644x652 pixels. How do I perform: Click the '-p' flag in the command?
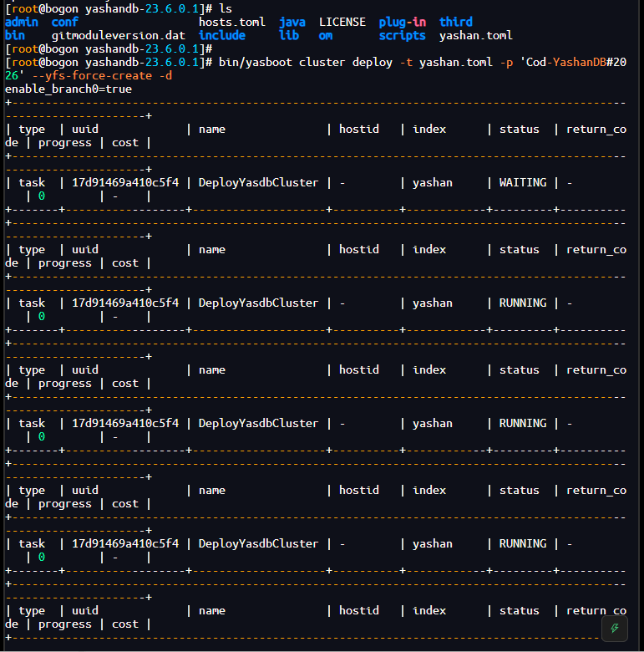pos(506,63)
